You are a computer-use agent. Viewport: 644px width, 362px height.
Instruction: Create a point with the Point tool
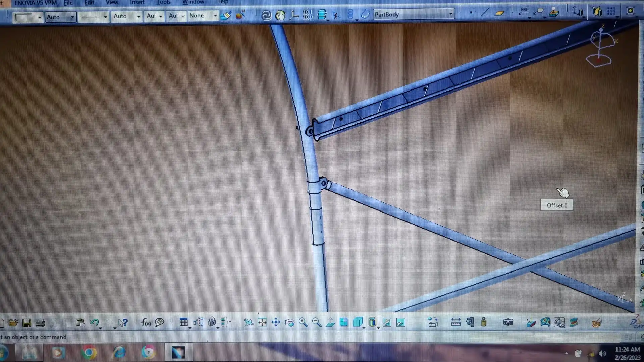471,13
